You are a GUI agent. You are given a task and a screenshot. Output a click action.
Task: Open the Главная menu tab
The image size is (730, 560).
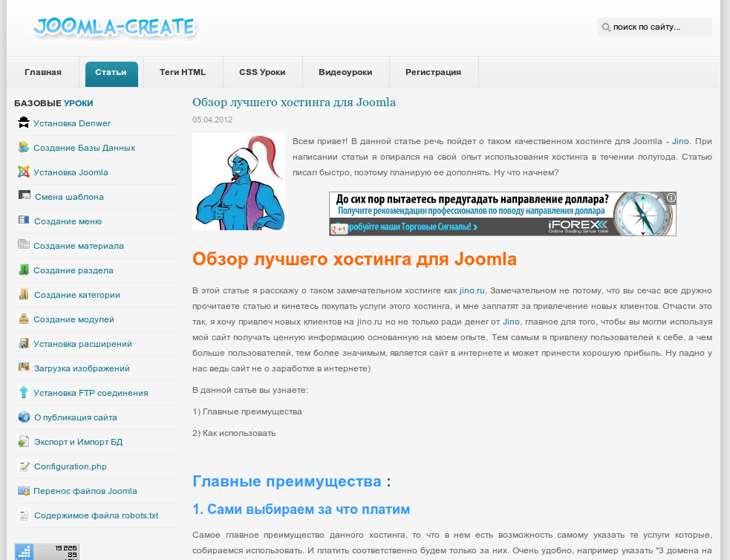click(43, 73)
